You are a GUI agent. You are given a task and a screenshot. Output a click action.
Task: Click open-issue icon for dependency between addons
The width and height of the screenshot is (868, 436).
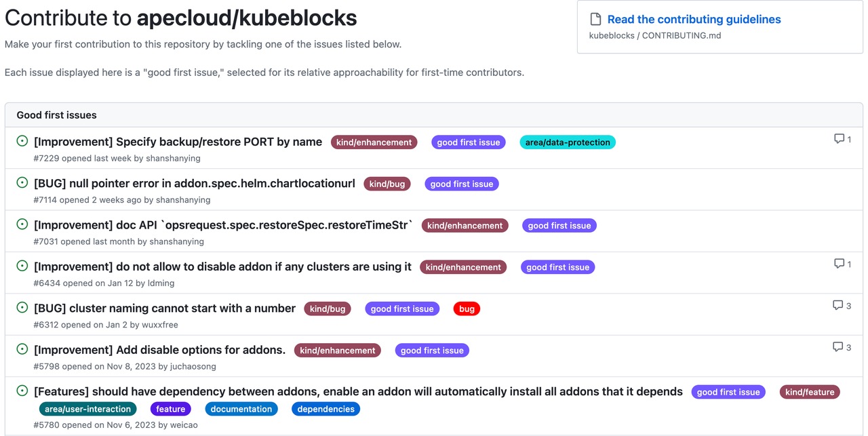point(22,391)
